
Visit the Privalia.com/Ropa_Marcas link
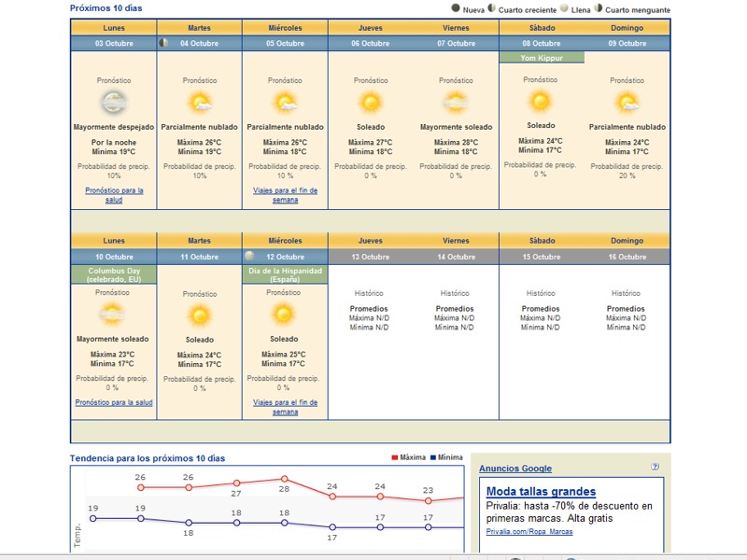point(529,532)
